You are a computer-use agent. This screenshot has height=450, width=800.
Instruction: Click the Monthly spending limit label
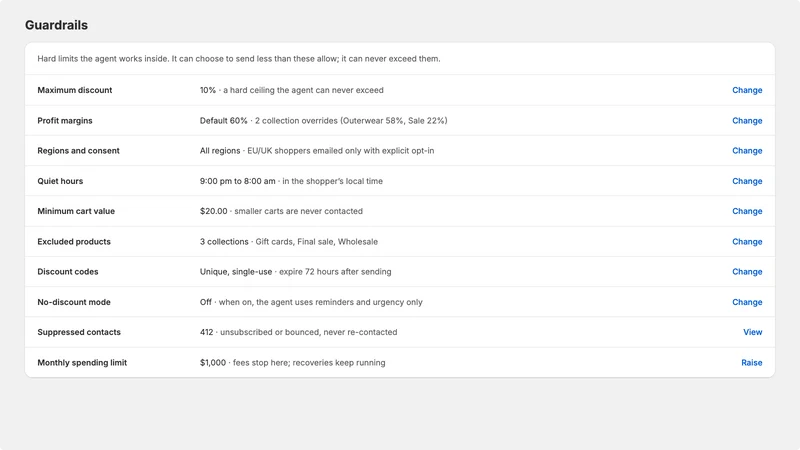click(x=82, y=363)
